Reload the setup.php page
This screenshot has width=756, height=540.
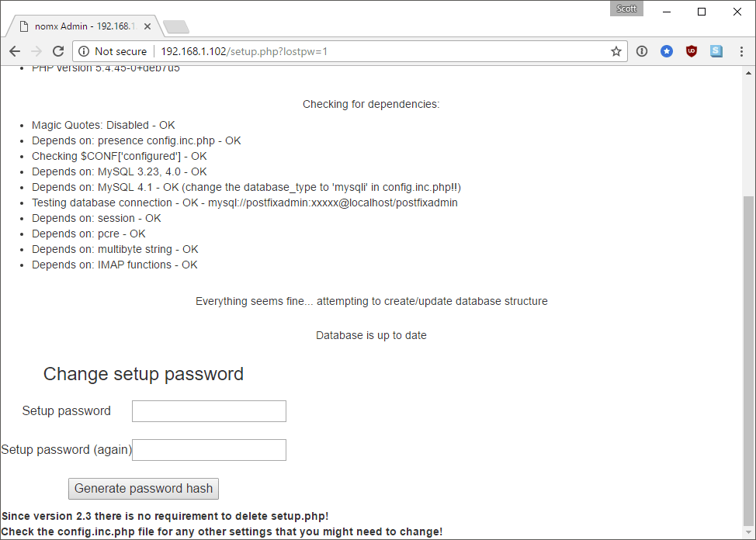click(x=58, y=50)
